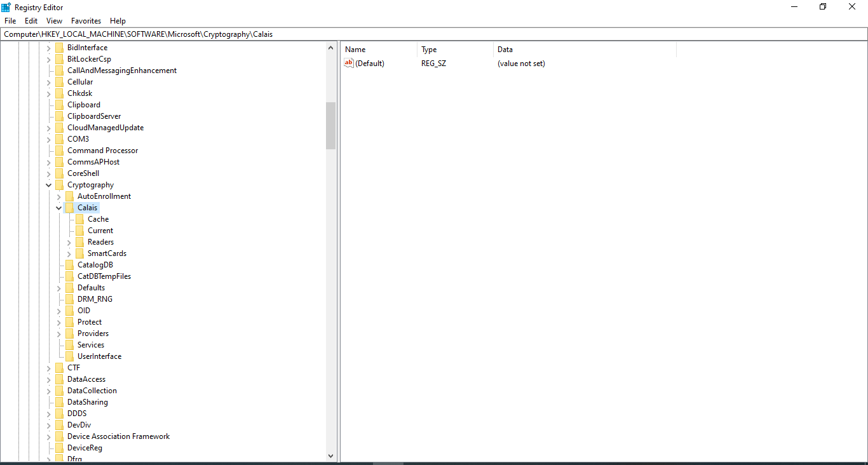This screenshot has height=465, width=868.
Task: Select the DeviceReg key
Action: tap(85, 448)
